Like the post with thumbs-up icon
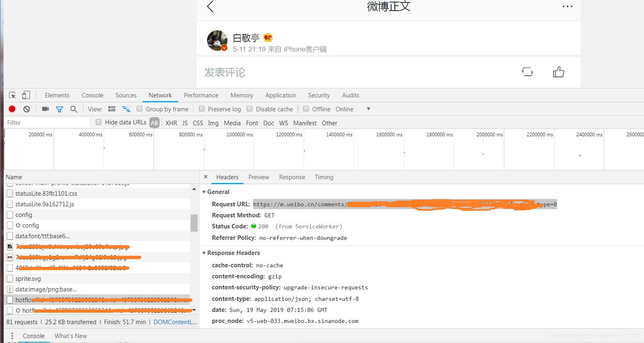The width and height of the screenshot is (644, 343). pyautogui.click(x=558, y=72)
